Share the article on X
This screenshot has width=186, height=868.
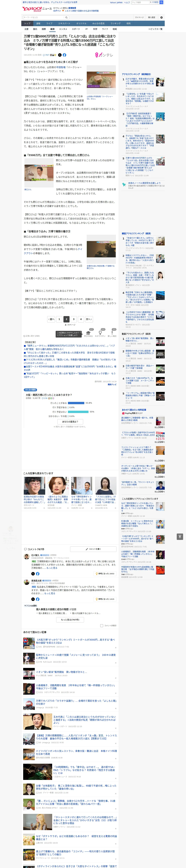pyautogui.click(x=60, y=55)
